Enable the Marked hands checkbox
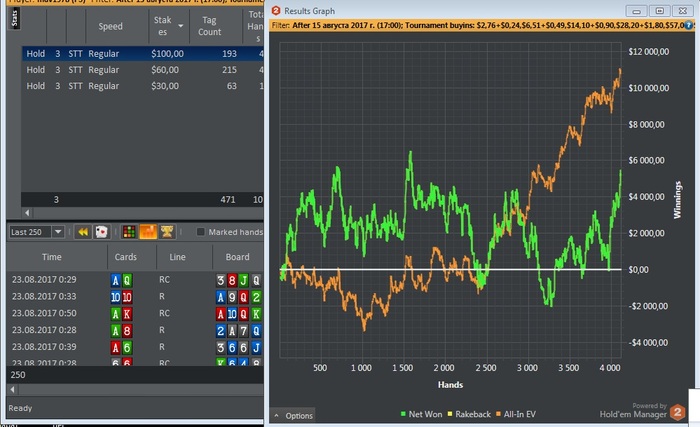Image resolution: width=700 pixels, height=427 pixels. (x=201, y=232)
